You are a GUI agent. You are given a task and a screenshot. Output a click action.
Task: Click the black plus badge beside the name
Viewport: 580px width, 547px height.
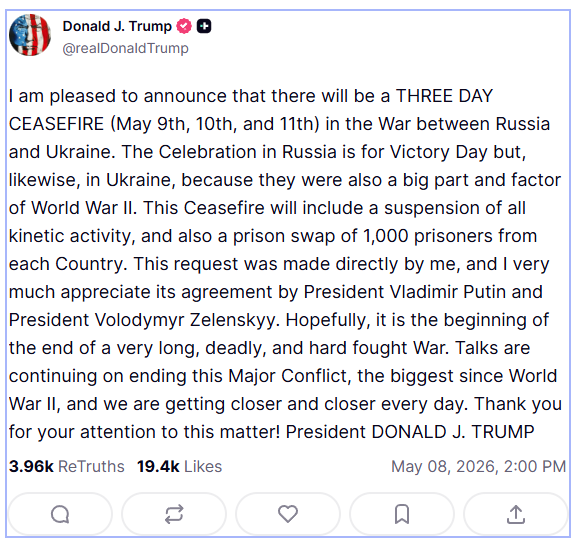(x=204, y=26)
